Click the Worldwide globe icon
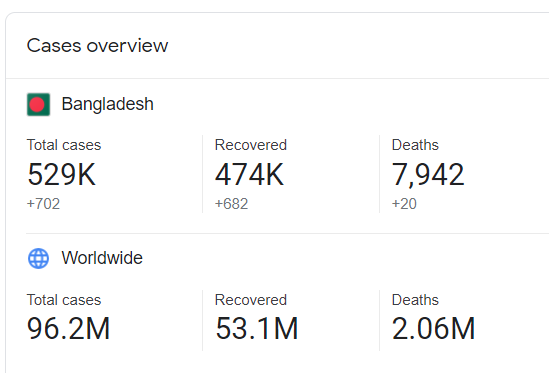This screenshot has height=373, width=549. (x=39, y=258)
